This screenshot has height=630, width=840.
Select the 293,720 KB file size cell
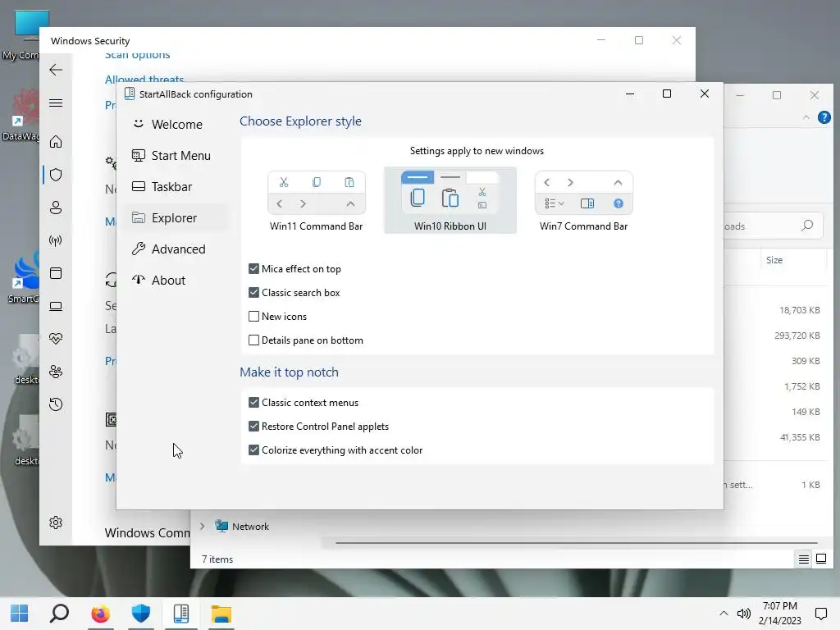tap(797, 336)
